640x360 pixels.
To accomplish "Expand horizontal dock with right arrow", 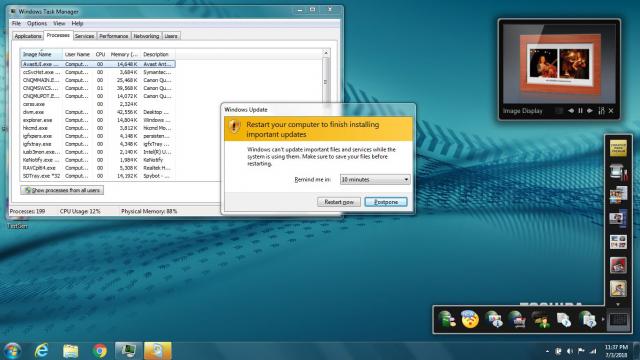I will click(x=603, y=319).
